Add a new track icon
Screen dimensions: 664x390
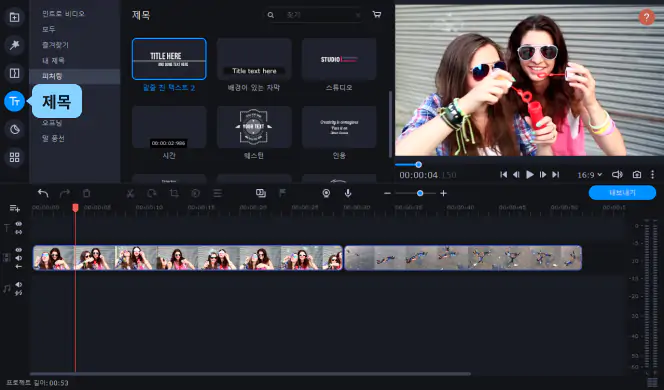coord(14,208)
